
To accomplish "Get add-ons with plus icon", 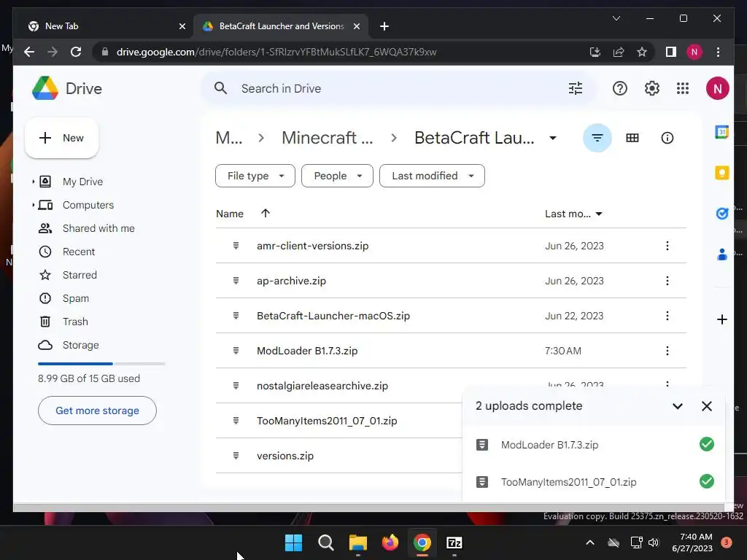I will point(721,319).
